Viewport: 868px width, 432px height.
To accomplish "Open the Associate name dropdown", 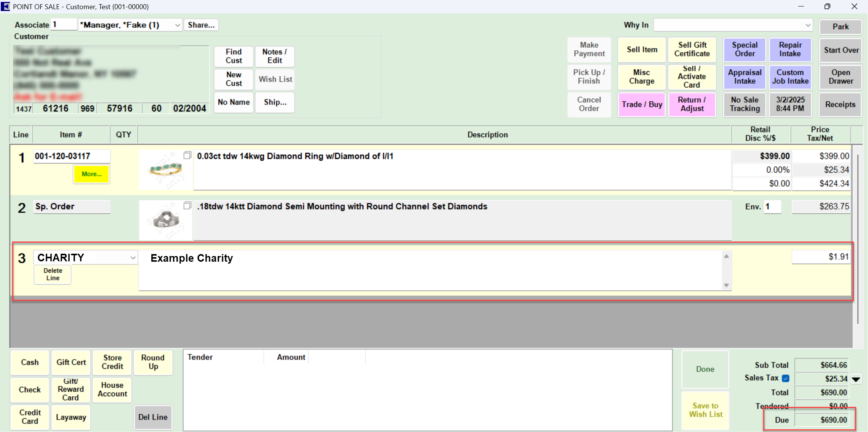I will coord(177,25).
